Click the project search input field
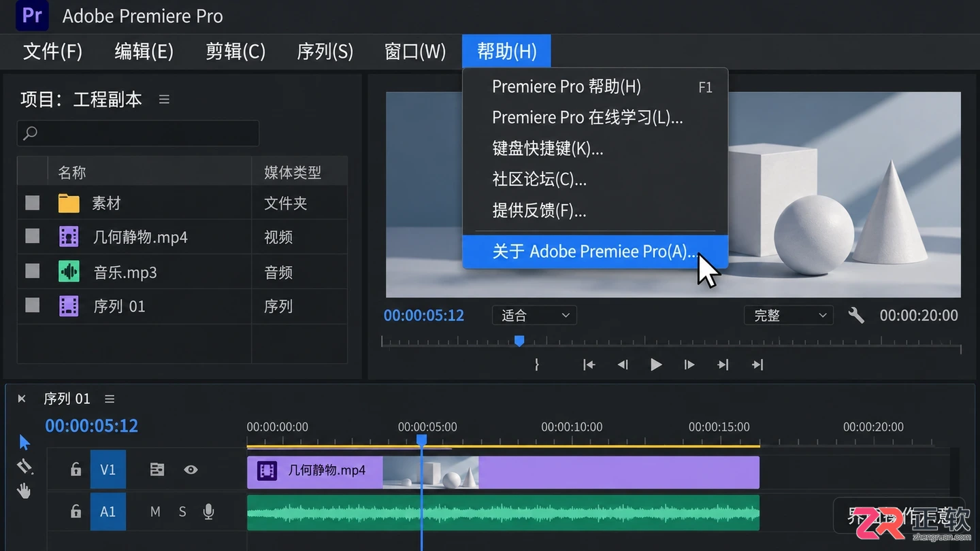Viewport: 980px width, 551px height. [x=138, y=133]
